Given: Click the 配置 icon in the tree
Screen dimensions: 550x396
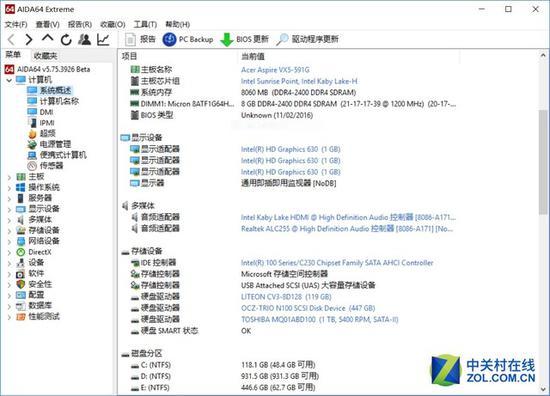Looking at the screenshot, I should pyautogui.click(x=21, y=295).
